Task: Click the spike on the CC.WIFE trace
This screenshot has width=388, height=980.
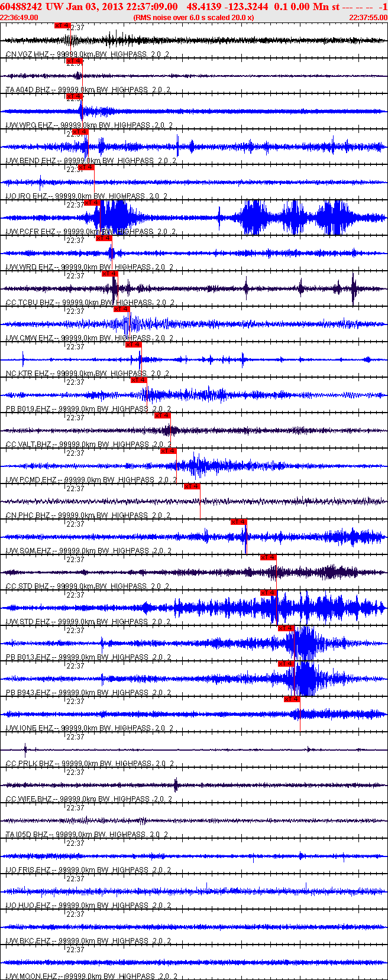Action: (x=176, y=785)
